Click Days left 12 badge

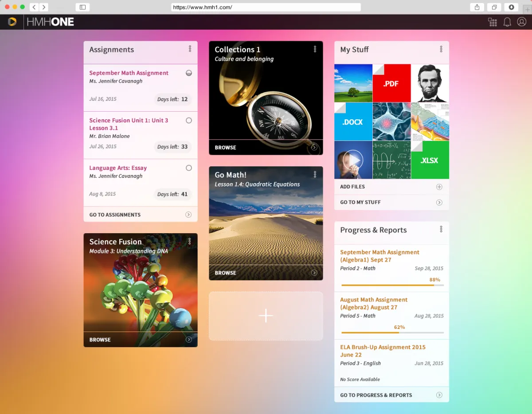(172, 99)
